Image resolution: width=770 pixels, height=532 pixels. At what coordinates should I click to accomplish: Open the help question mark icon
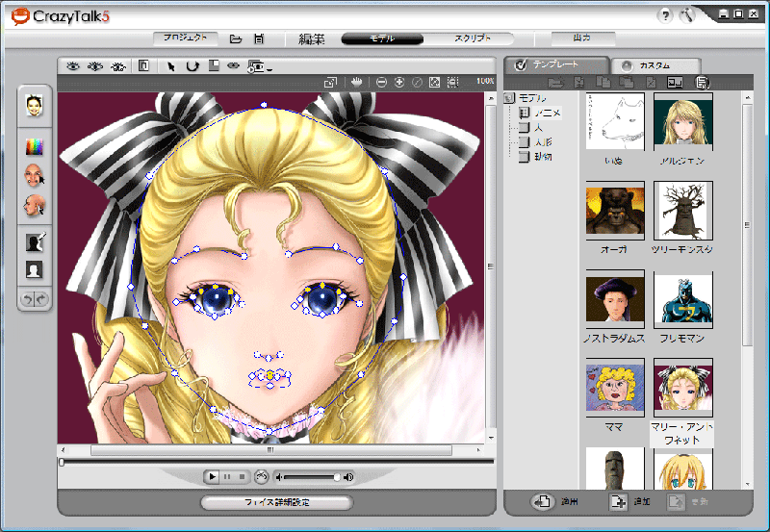point(665,15)
